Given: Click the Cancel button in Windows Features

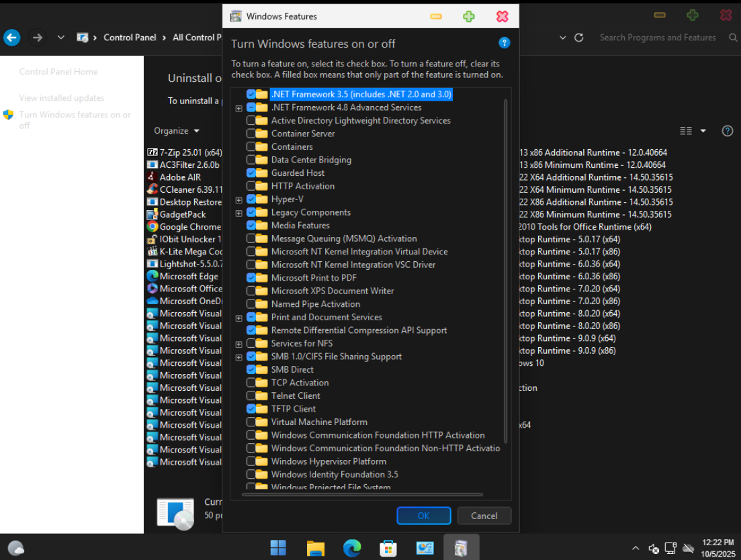Looking at the screenshot, I should [484, 516].
